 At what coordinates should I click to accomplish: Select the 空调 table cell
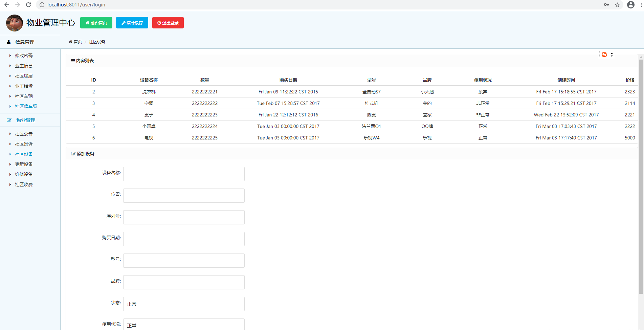coord(149,103)
